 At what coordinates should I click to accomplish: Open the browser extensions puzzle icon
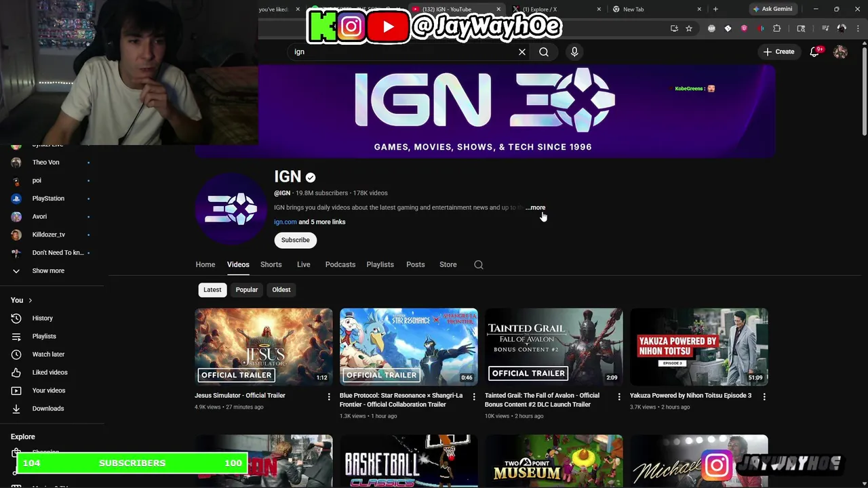[777, 28]
